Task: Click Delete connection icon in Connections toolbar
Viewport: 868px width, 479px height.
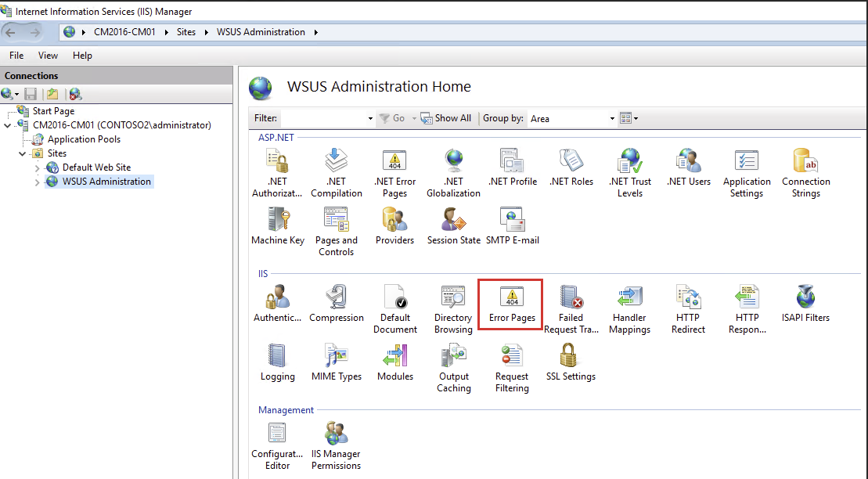Action: click(x=76, y=94)
